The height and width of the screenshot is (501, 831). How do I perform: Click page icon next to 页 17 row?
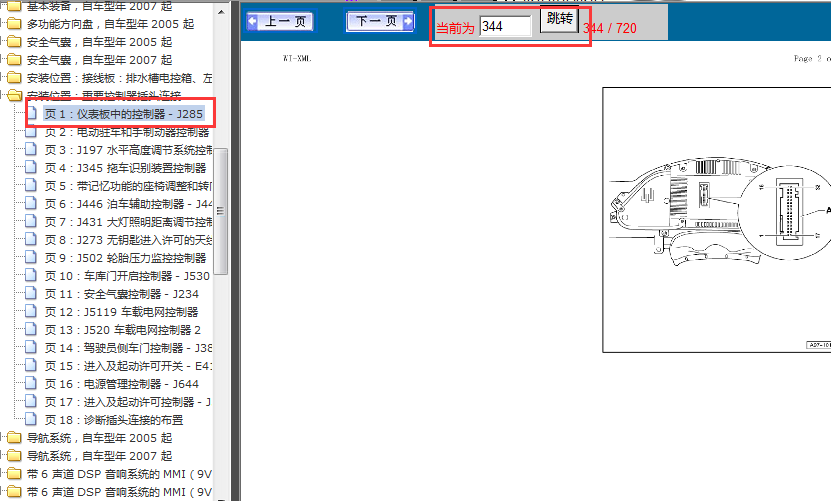coord(31,402)
